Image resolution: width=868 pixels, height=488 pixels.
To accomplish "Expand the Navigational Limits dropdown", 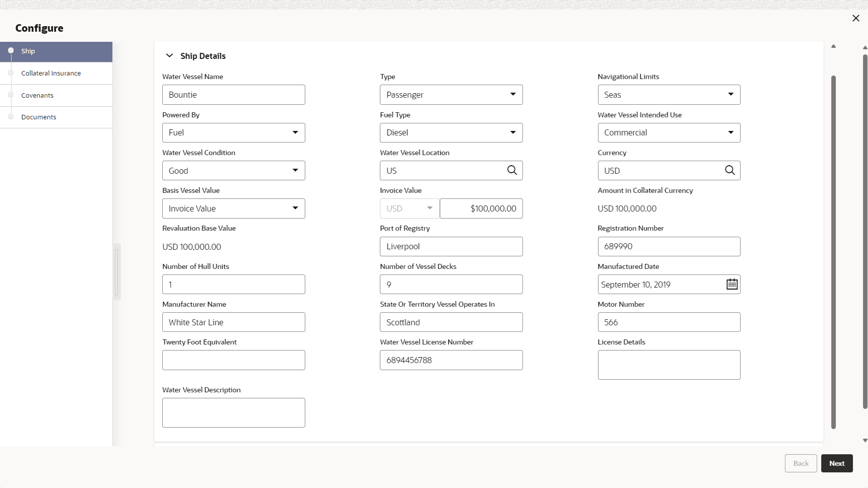I will (669, 95).
